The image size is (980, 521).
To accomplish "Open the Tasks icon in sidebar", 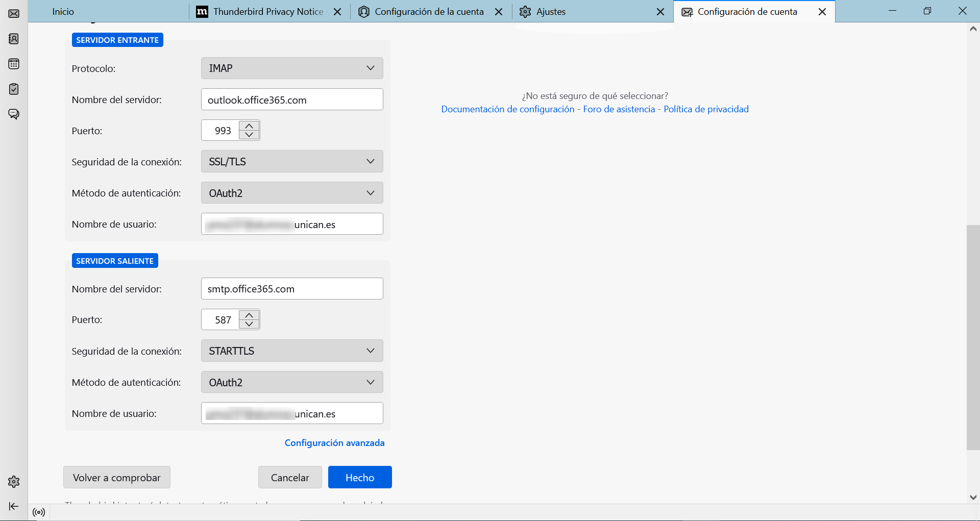I will 14,89.
